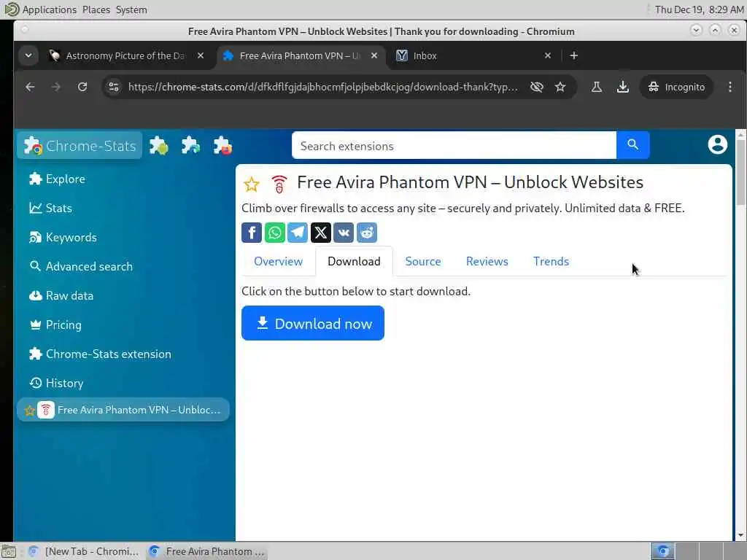The image size is (747, 560).
Task: Reload the current page
Action: [82, 87]
